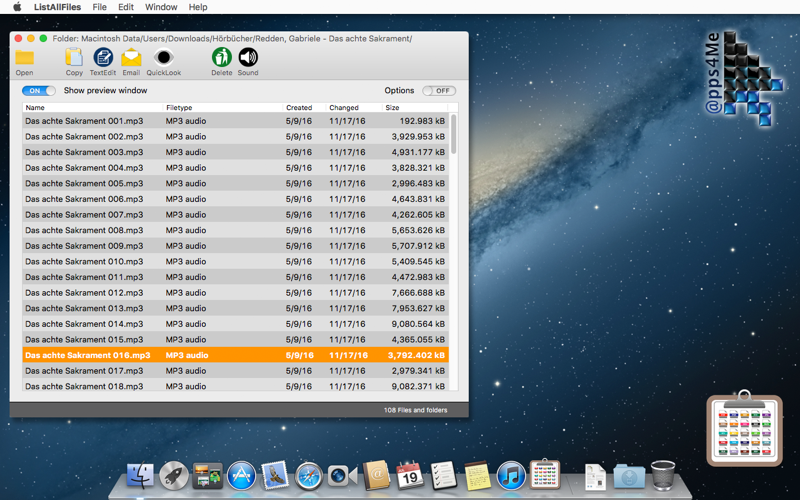Select Das achte Sakrament 015.mp3
Image resolution: width=800 pixels, height=500 pixels.
(235, 339)
